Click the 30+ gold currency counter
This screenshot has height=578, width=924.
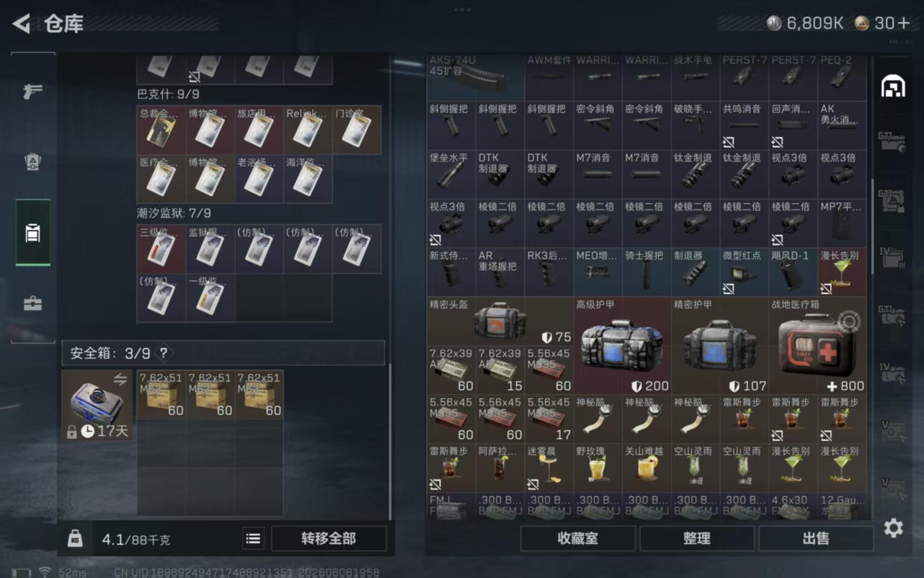[882, 23]
